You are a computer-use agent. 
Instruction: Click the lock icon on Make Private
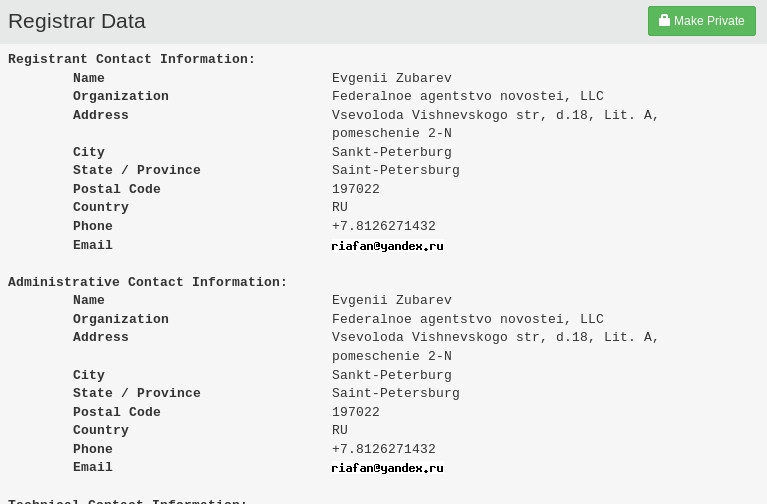pyautogui.click(x=665, y=21)
